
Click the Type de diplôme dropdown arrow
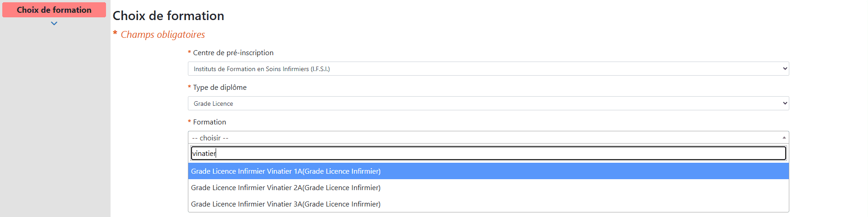(x=785, y=103)
